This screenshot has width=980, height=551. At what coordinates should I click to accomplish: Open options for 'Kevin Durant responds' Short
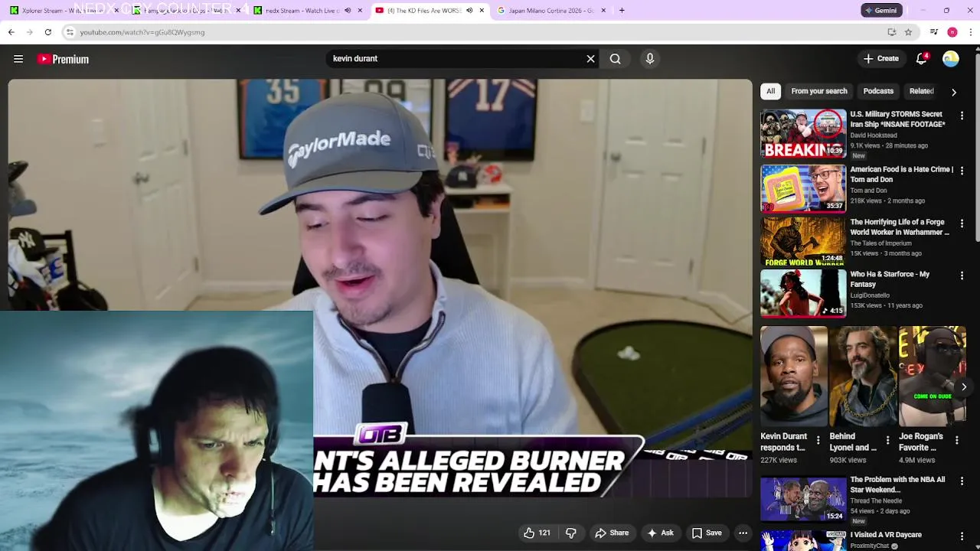(818, 440)
